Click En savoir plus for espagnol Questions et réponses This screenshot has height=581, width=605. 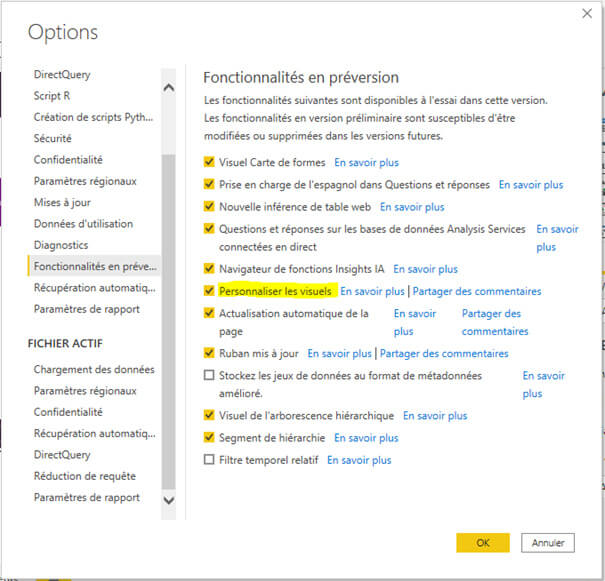click(x=531, y=185)
